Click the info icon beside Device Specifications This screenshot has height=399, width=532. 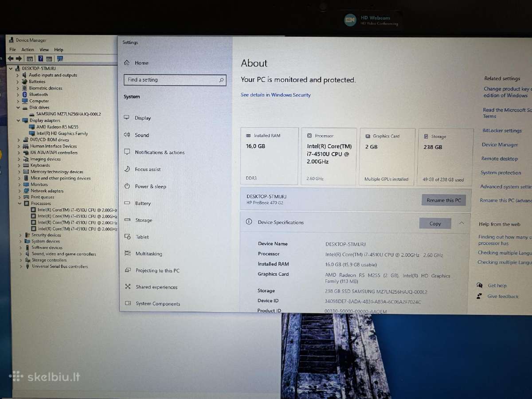coord(249,222)
